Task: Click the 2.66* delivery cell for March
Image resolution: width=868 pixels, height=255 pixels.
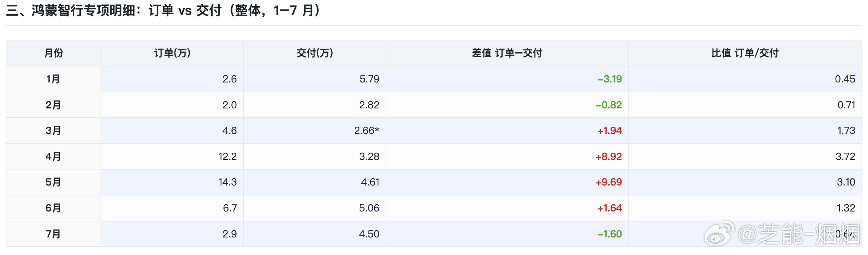Action: coord(367,131)
